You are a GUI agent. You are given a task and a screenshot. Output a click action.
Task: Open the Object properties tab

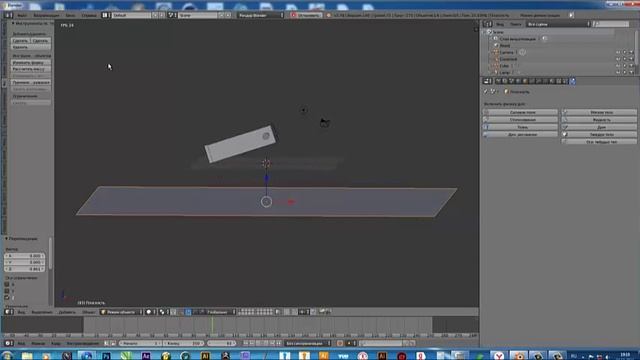[524, 81]
